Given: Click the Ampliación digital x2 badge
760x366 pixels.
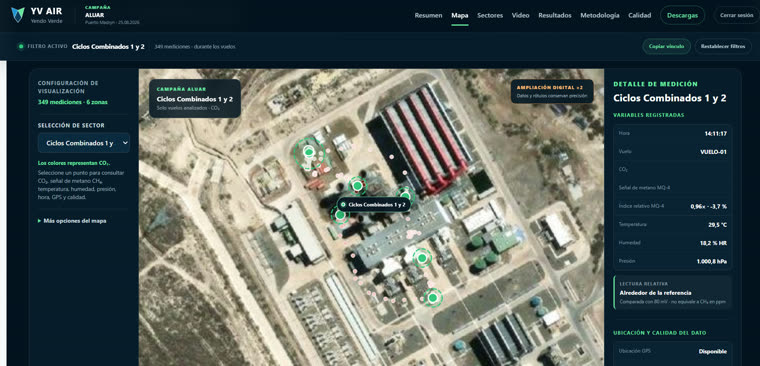Looking at the screenshot, I should click(x=552, y=91).
